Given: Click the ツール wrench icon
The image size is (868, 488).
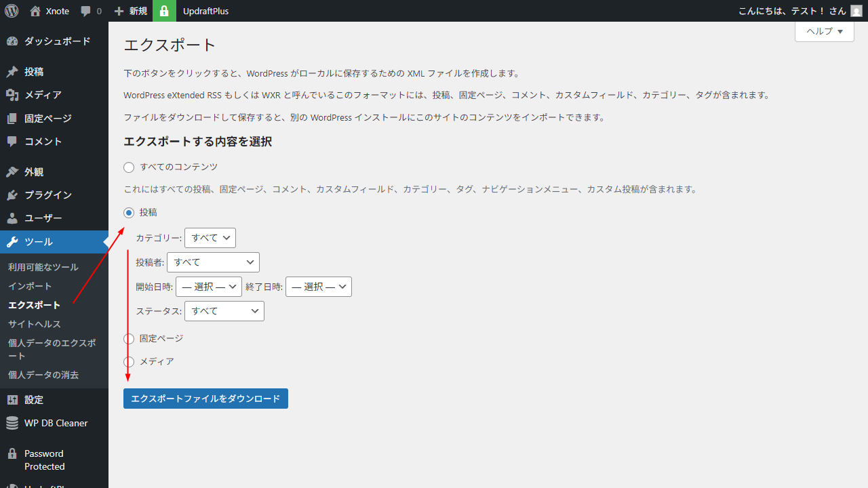Looking at the screenshot, I should pyautogui.click(x=12, y=241).
